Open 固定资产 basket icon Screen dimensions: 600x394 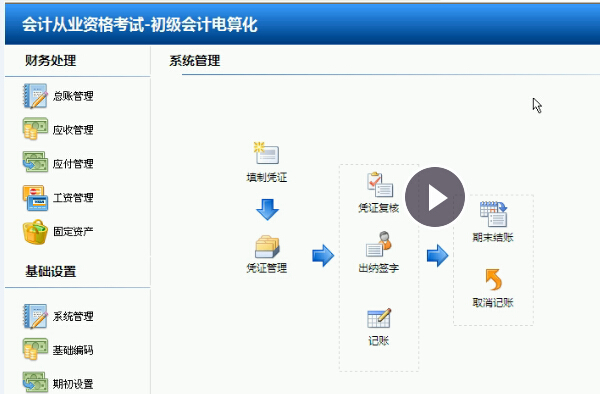point(35,232)
